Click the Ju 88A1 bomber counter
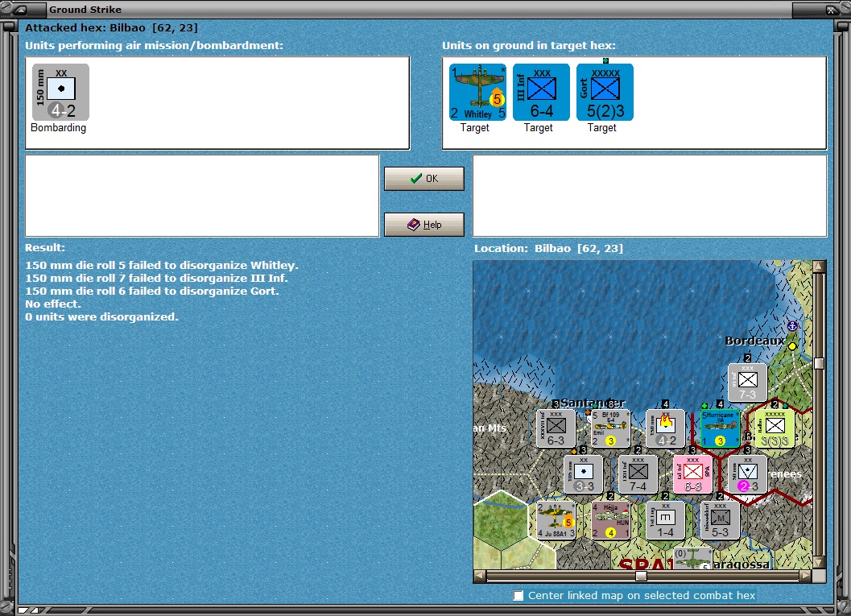Viewport: 851px width, 616px height. tap(556, 520)
